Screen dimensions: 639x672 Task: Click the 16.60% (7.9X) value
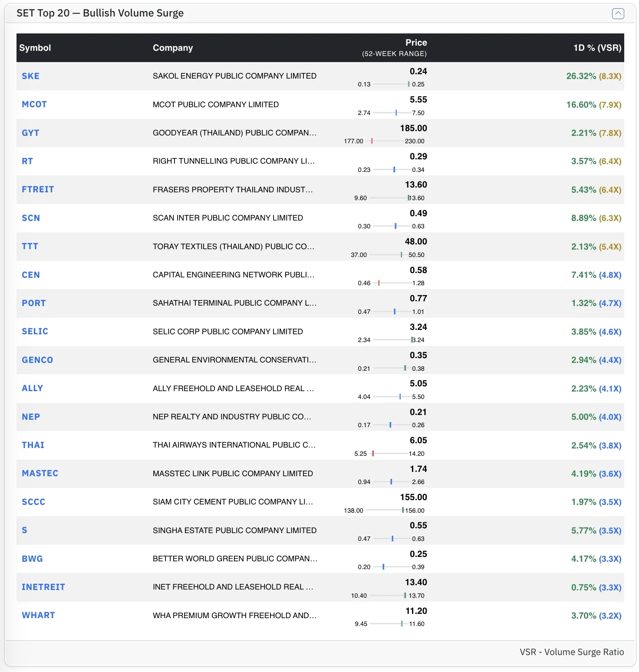pos(594,105)
